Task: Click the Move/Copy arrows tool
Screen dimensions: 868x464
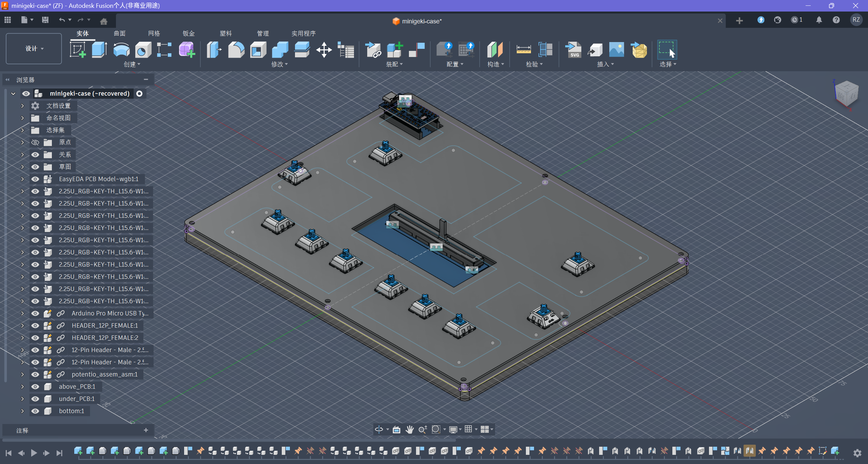Action: (324, 50)
